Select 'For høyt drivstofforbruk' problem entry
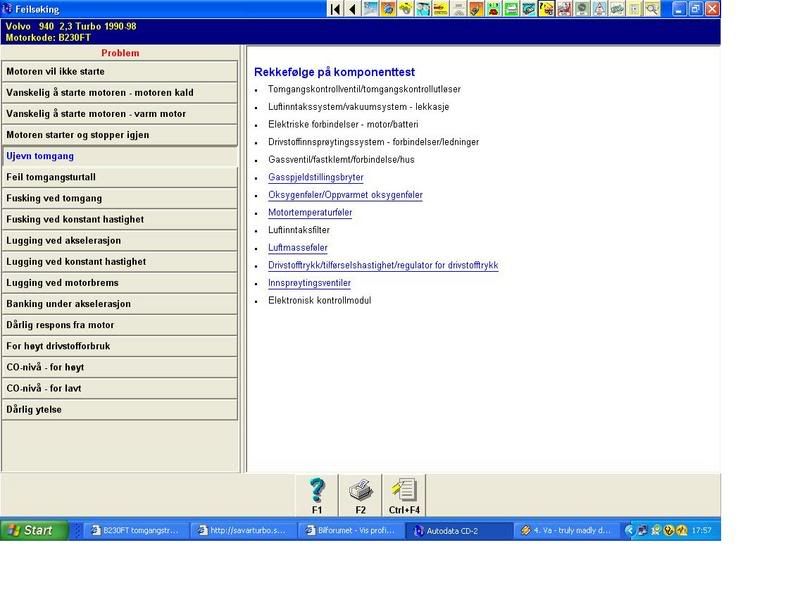Screen dimensions: 800x600 (120, 346)
